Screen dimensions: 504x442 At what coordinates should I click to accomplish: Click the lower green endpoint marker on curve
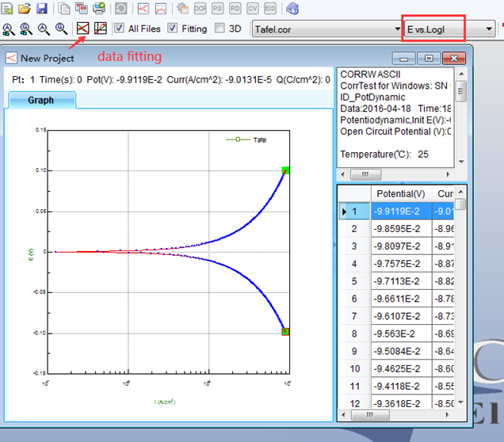point(285,331)
